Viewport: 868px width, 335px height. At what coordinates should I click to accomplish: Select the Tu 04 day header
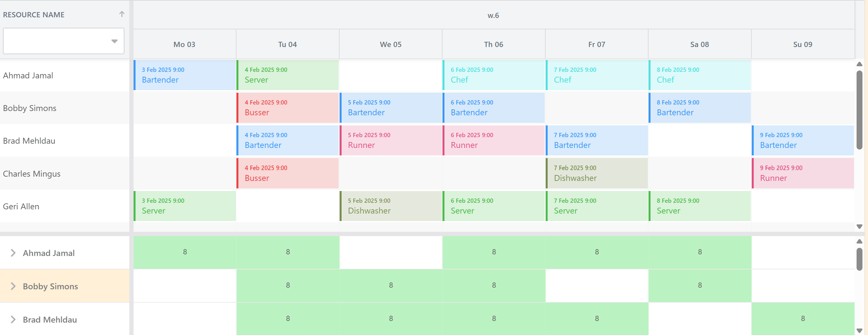point(287,44)
